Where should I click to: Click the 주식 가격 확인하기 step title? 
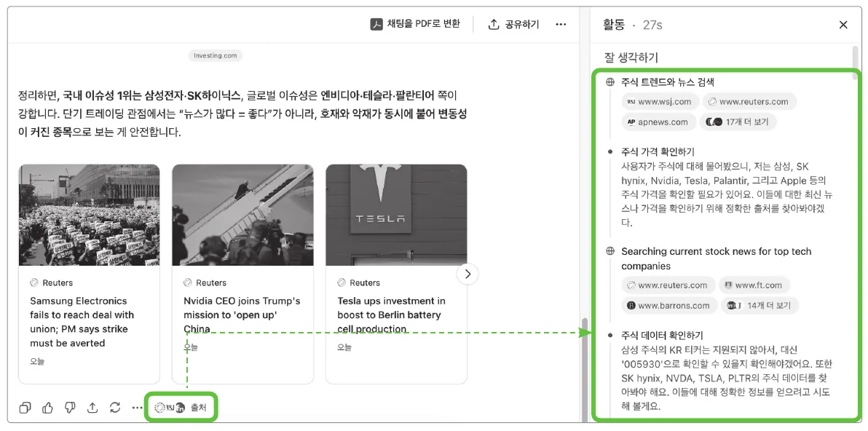pyautogui.click(x=658, y=151)
